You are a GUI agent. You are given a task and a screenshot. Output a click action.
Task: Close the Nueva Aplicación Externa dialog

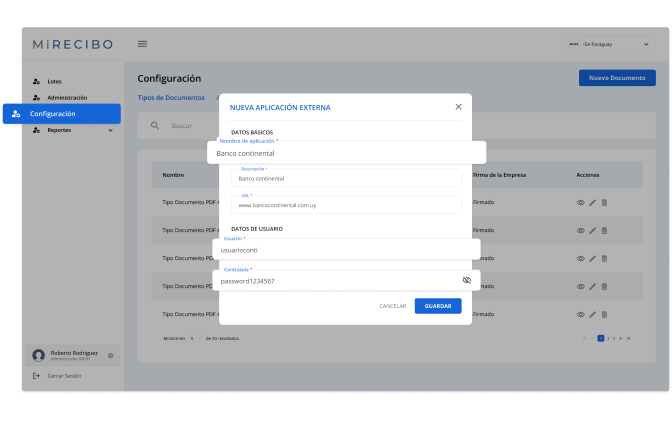459,106
